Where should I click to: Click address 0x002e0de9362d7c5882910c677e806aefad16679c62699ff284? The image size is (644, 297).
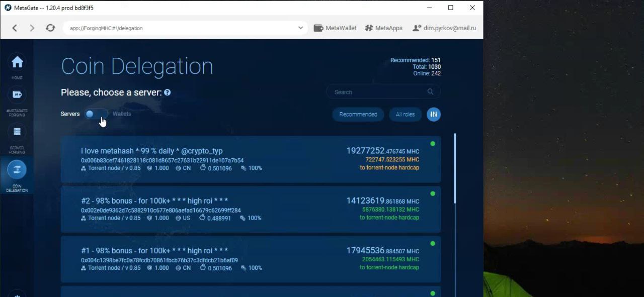tap(161, 210)
